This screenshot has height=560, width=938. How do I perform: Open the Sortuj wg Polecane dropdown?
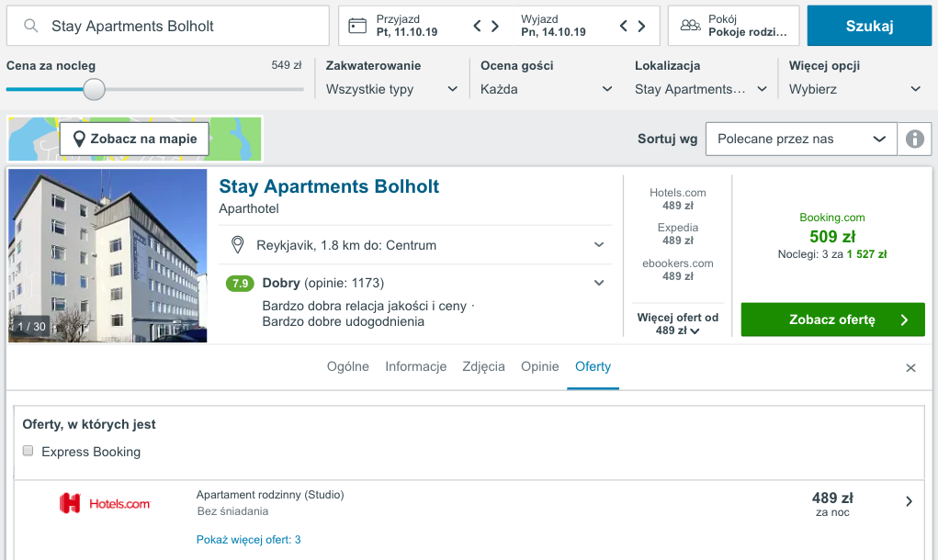click(801, 139)
